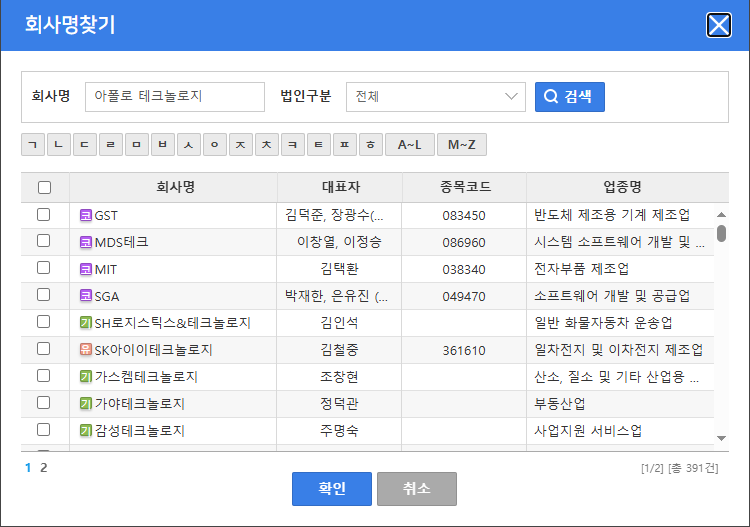This screenshot has height=527, width=750.
Task: Filter companies by initial ㅂ
Action: (x=163, y=144)
